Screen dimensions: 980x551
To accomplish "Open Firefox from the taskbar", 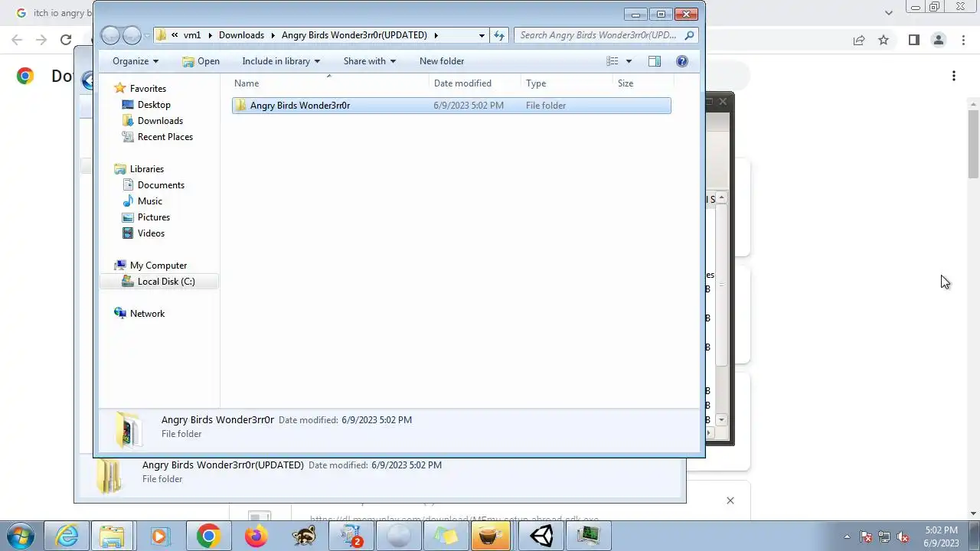I will [255, 536].
